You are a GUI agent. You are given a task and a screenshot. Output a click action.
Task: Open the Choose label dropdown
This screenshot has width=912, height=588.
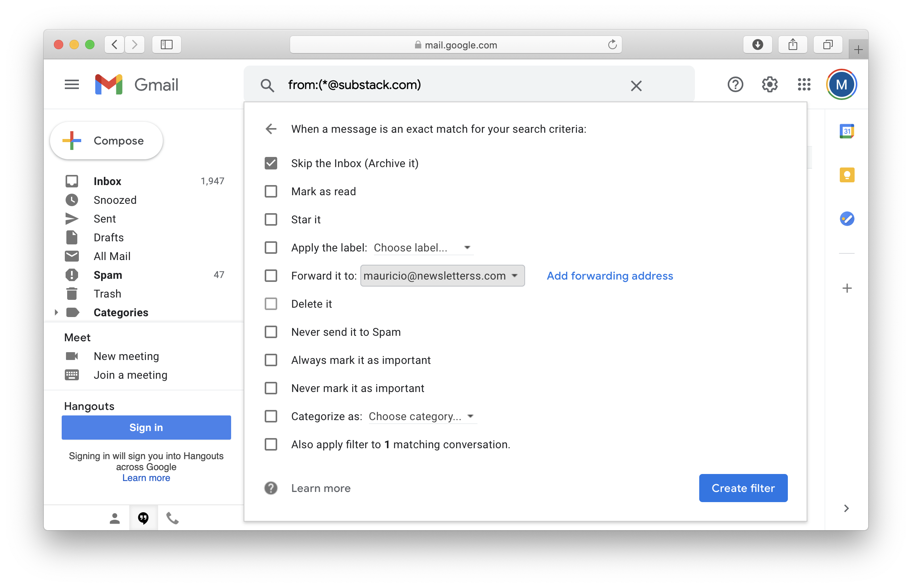423,248
